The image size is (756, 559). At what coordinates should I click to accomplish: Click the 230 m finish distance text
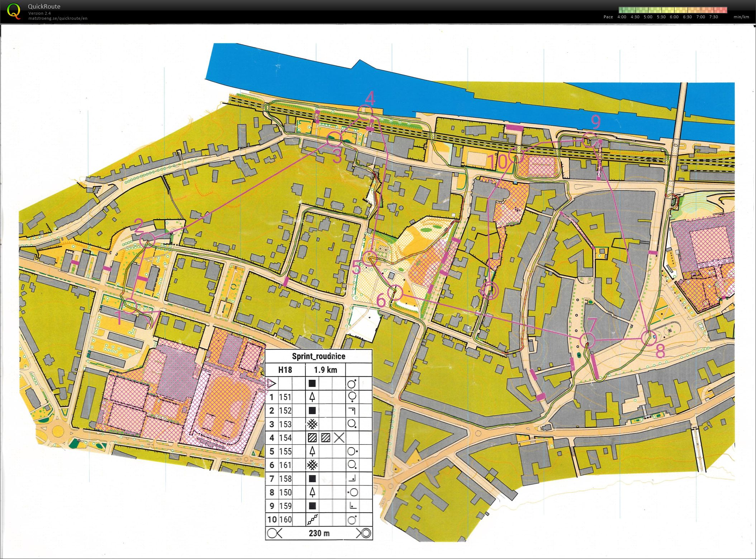(319, 533)
